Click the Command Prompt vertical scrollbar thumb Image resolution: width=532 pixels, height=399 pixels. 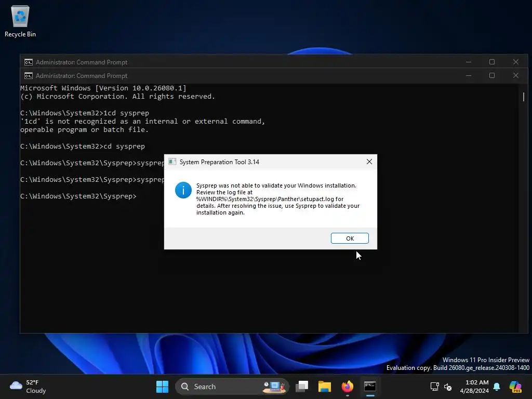pos(524,97)
